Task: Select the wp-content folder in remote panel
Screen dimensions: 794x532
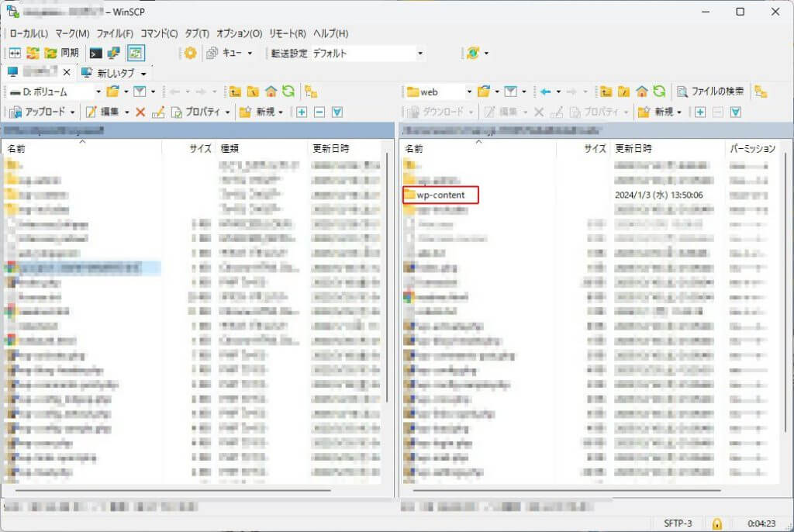Action: point(440,195)
